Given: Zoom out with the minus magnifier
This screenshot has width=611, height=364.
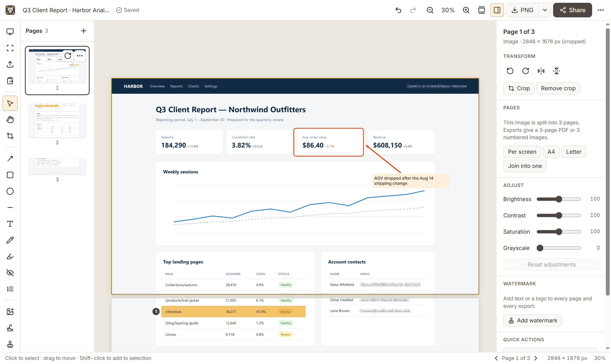Looking at the screenshot, I should click(x=430, y=10).
